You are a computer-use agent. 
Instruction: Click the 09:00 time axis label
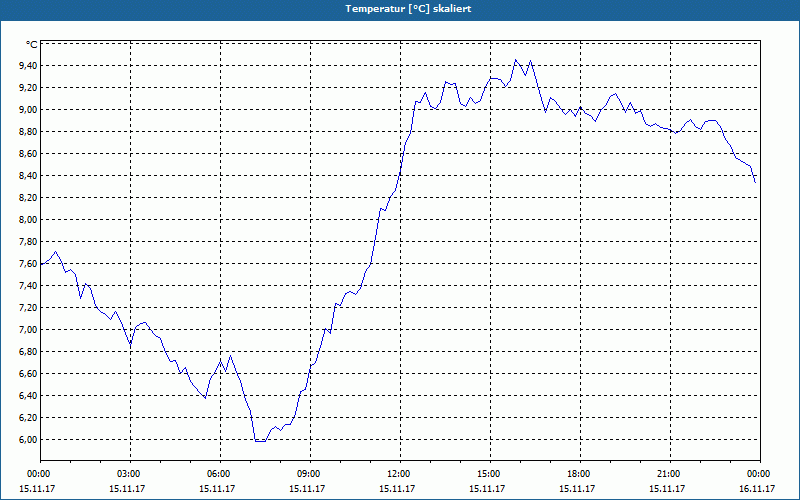click(308, 474)
